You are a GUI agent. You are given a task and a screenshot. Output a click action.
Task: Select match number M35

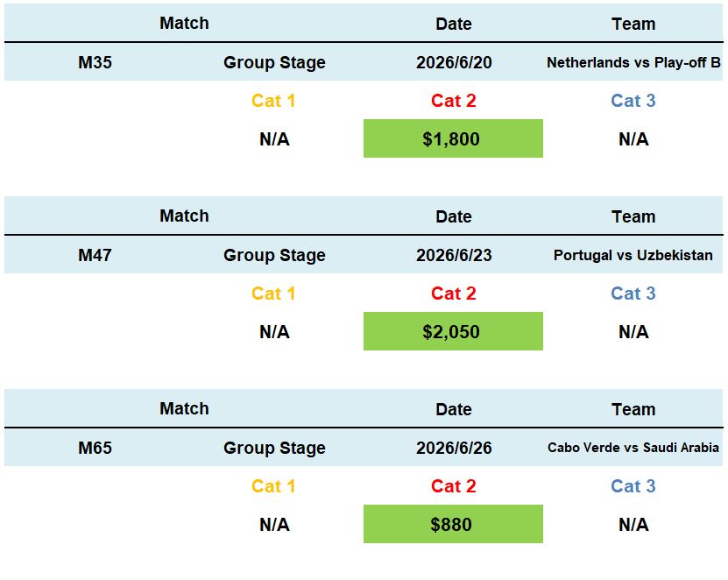pyautogui.click(x=95, y=62)
